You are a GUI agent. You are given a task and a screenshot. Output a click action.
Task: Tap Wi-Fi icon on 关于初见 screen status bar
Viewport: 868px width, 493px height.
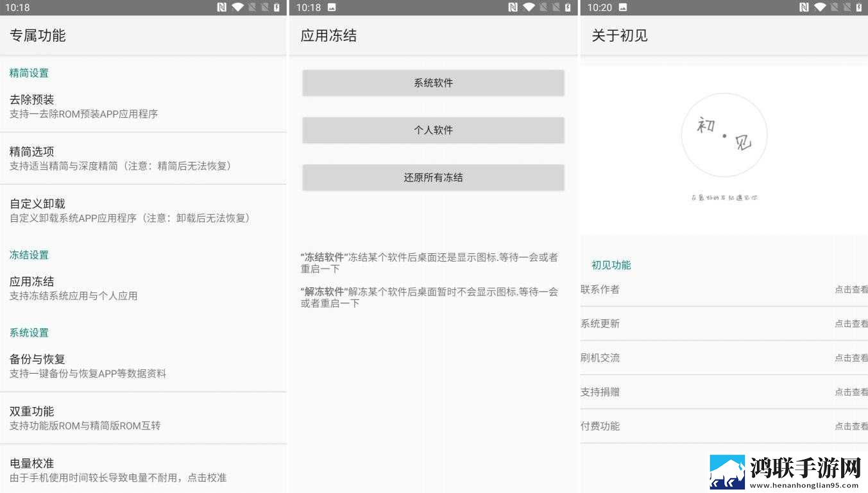point(820,8)
